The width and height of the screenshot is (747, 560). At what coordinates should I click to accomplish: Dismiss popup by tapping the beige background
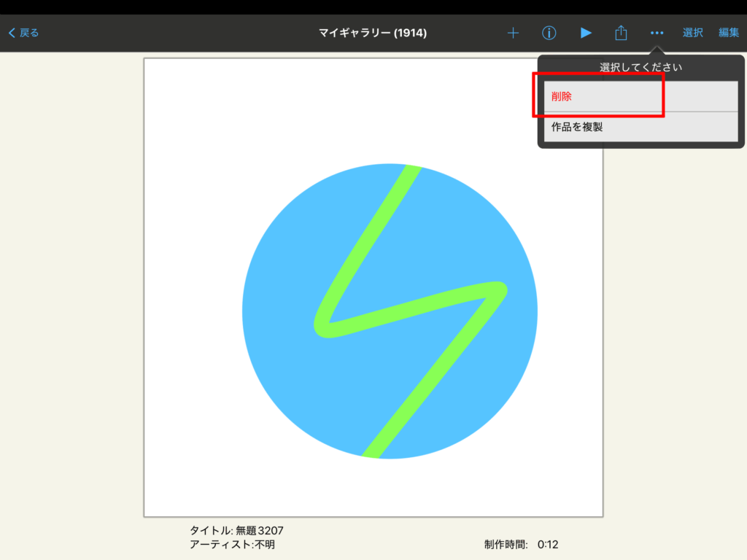click(73, 292)
